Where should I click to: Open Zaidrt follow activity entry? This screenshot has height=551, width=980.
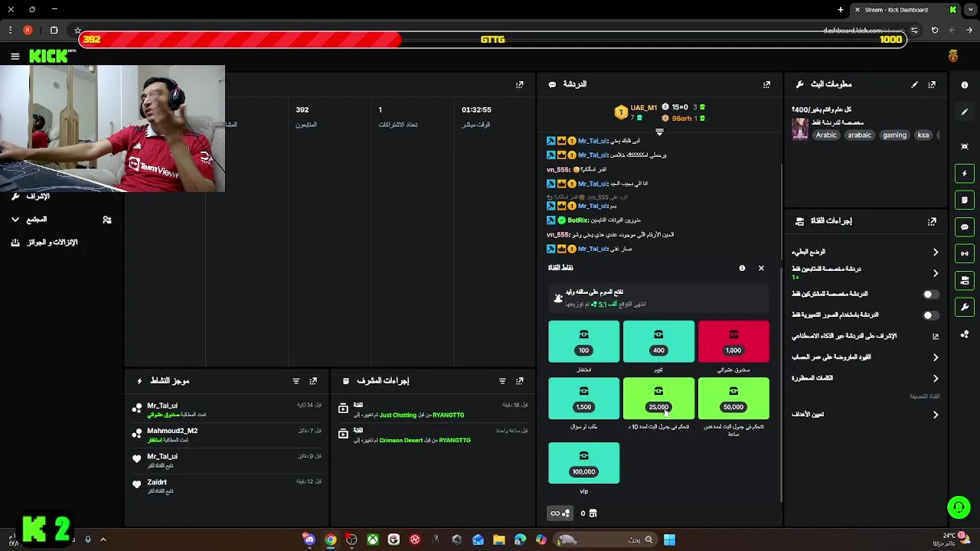coord(227,486)
